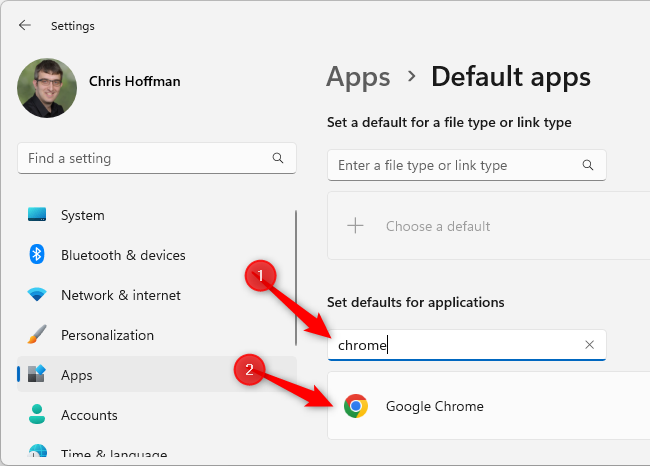Click the System monitor icon
Viewport: 650px width, 466px height.
coord(37,215)
